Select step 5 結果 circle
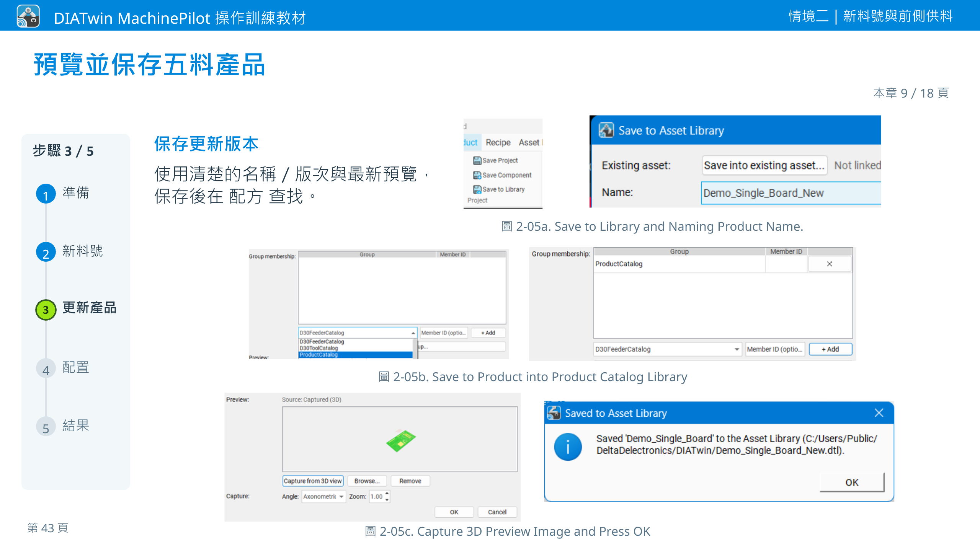This screenshot has height=551, width=980. click(x=46, y=426)
